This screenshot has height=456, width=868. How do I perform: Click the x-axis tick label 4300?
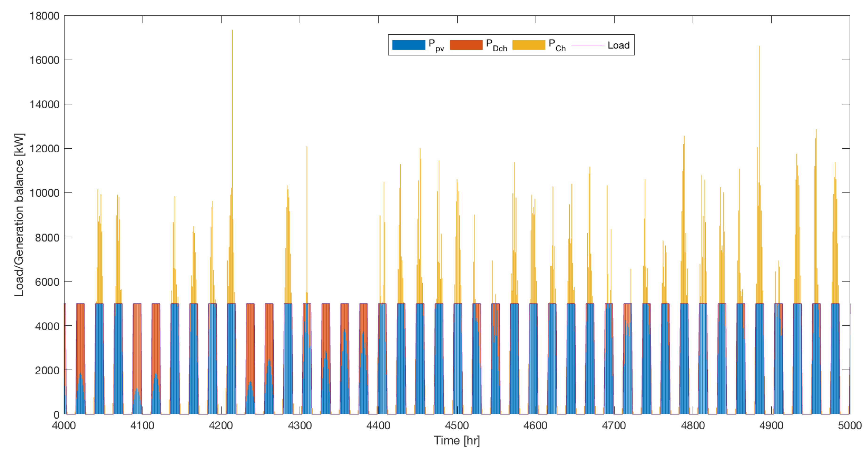(x=300, y=425)
